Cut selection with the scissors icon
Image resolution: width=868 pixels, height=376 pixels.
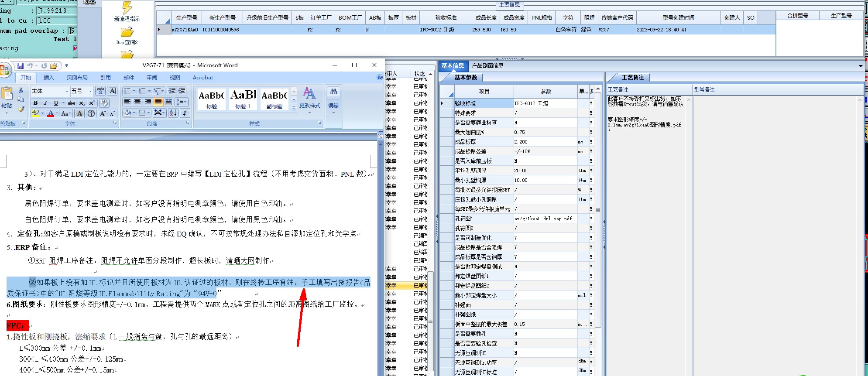(21, 90)
